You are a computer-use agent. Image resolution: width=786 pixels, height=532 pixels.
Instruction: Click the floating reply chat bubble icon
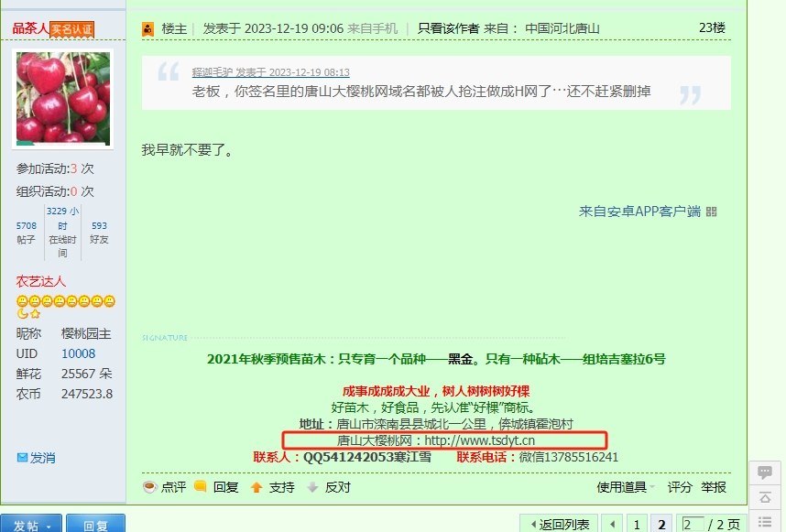tap(765, 472)
